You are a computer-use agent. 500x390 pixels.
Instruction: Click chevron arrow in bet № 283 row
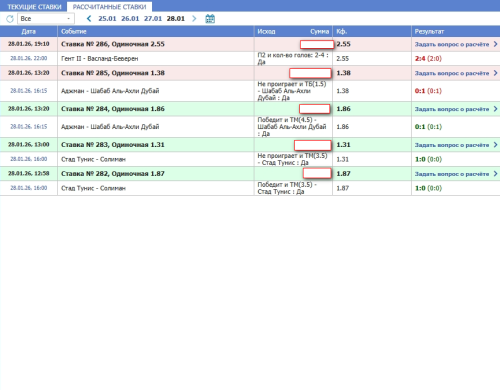(495, 145)
